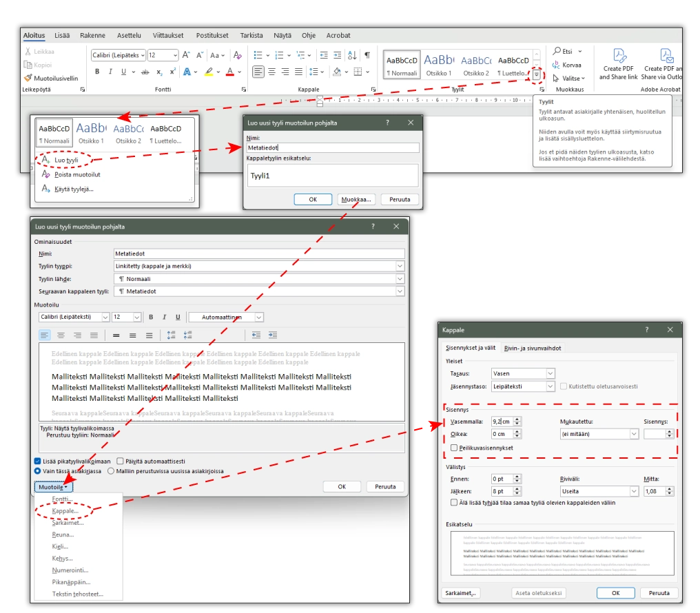Open Riviväli dropdown
700x613 pixels.
coord(634,491)
